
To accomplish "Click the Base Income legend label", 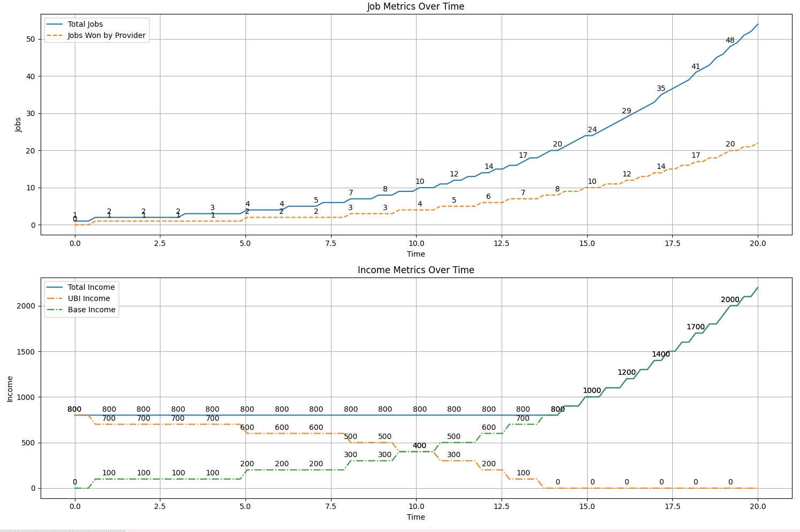I will click(x=91, y=310).
